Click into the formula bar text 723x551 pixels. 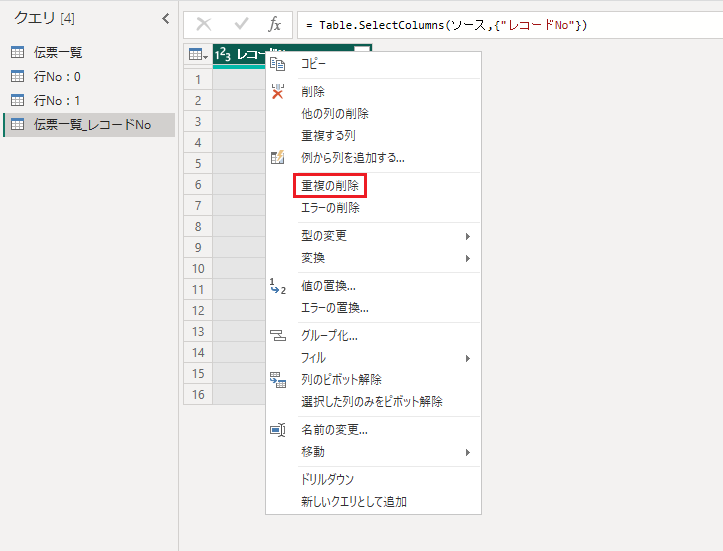[500, 25]
